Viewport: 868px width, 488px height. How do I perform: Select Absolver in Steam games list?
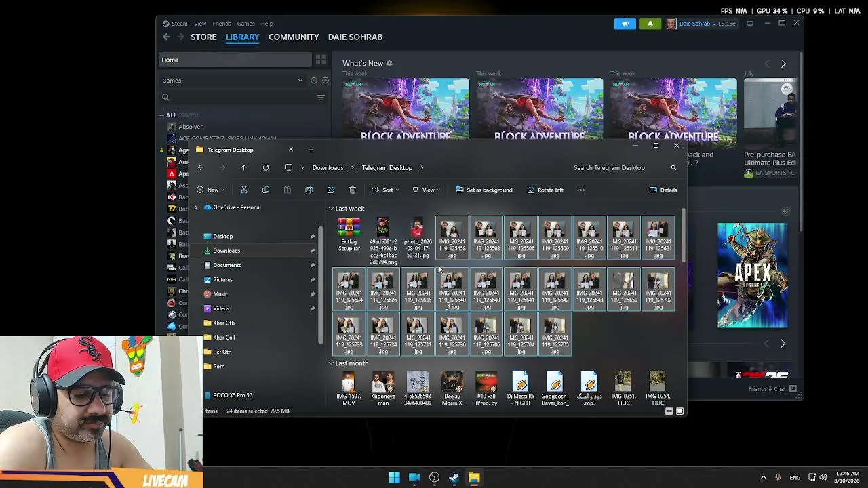click(x=190, y=127)
